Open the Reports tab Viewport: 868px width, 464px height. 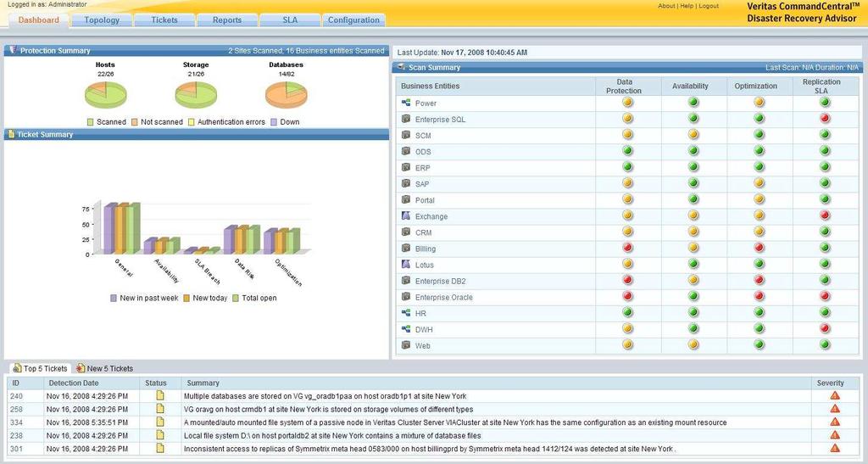coord(227,20)
